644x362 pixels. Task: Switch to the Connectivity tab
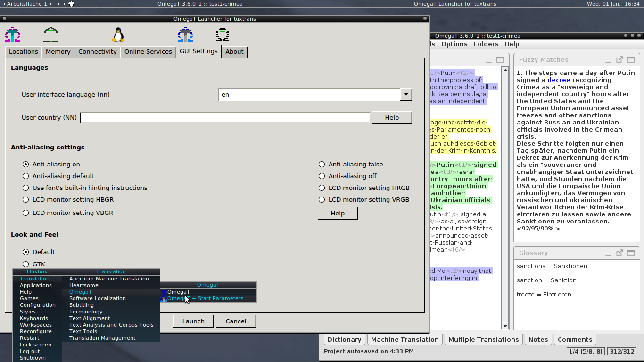(x=98, y=52)
